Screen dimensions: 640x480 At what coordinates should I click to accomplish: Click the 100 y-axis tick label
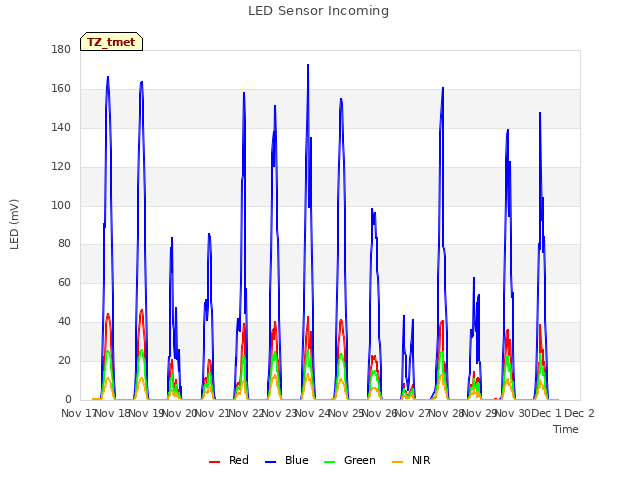tap(61, 205)
